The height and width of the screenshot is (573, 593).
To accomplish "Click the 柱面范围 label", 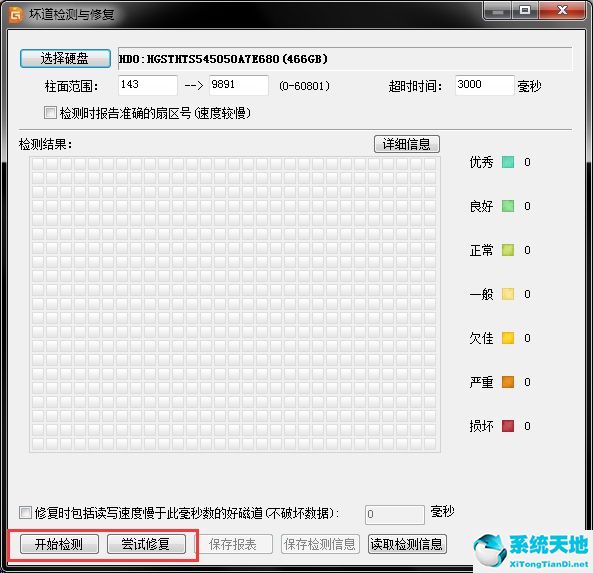I will [x=71, y=86].
